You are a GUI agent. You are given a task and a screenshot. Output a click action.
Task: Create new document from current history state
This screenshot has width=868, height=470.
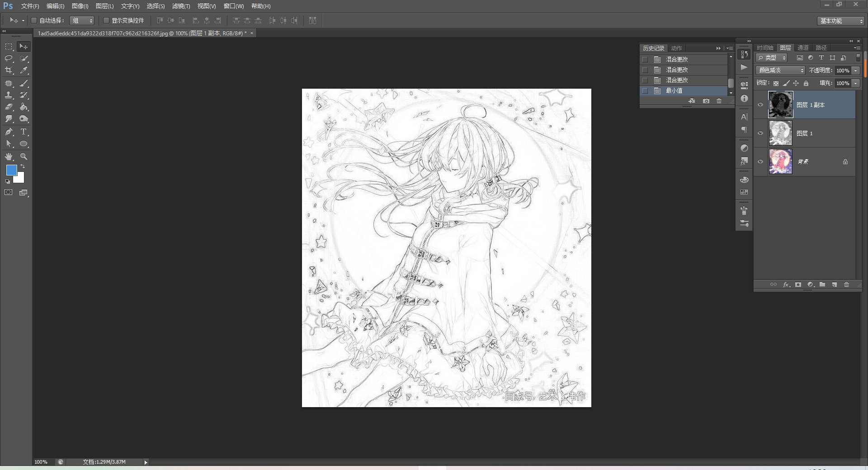[x=692, y=101]
